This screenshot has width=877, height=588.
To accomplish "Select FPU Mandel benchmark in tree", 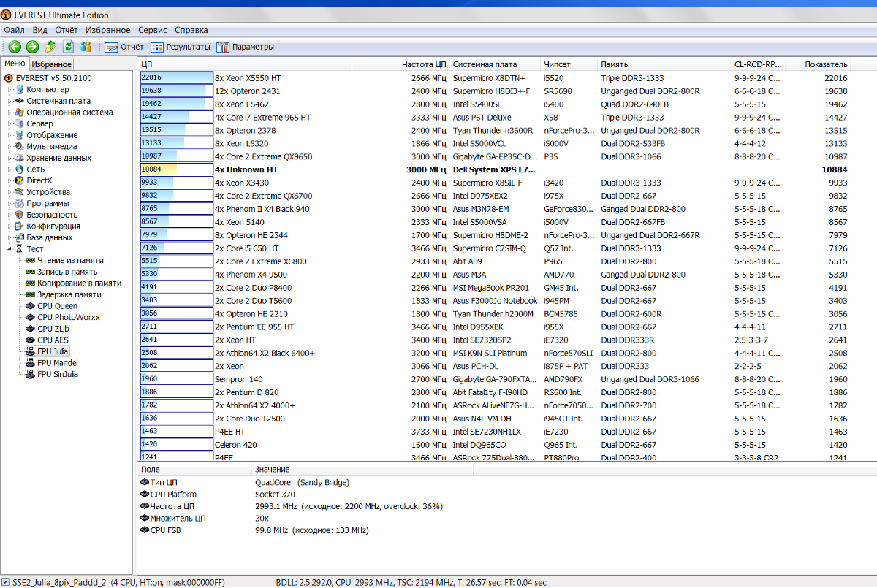I will tap(57, 363).
